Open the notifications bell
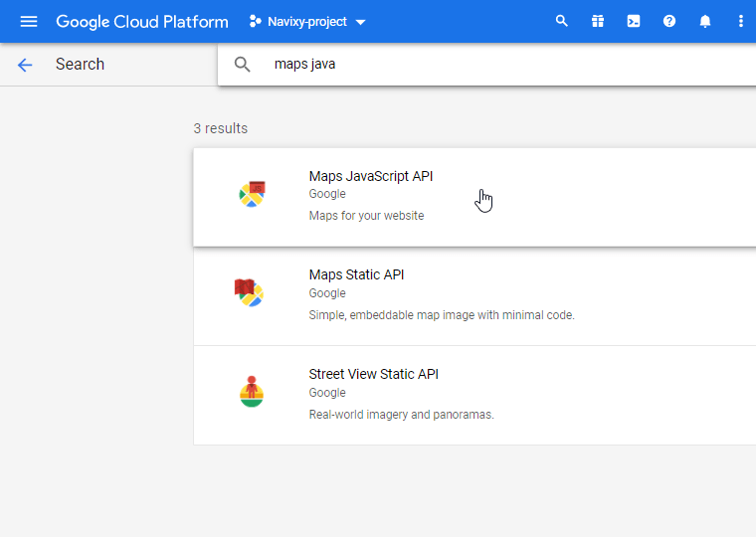 [x=705, y=21]
